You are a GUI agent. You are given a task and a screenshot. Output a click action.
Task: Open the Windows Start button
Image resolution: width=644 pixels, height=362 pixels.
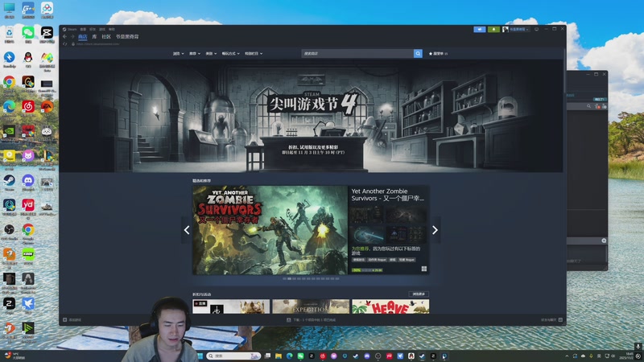[x=200, y=356]
